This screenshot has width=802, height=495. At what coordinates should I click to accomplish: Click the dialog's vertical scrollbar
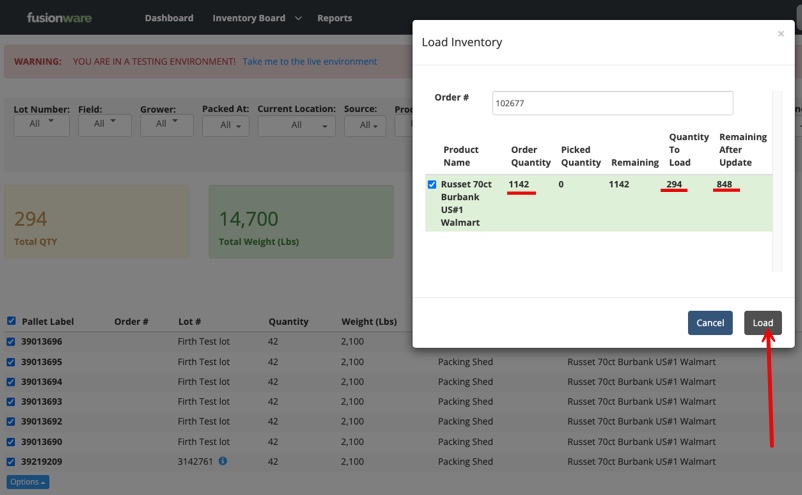(779, 180)
